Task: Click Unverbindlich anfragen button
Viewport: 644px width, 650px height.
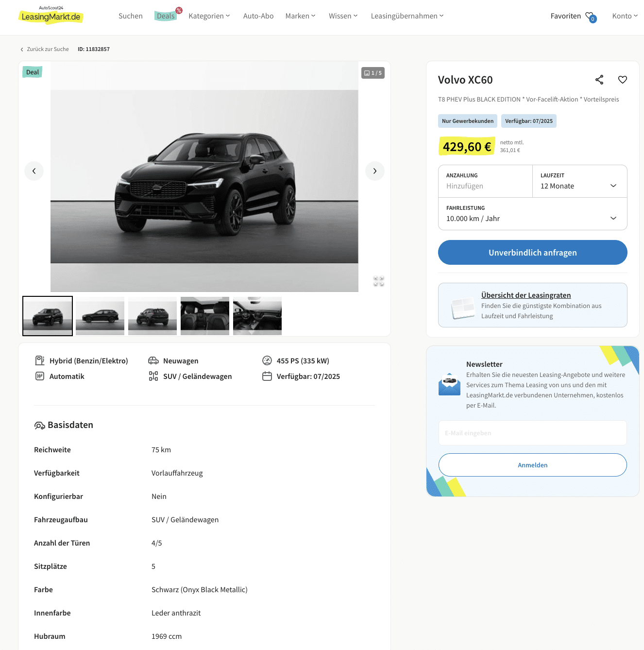Action: point(533,253)
